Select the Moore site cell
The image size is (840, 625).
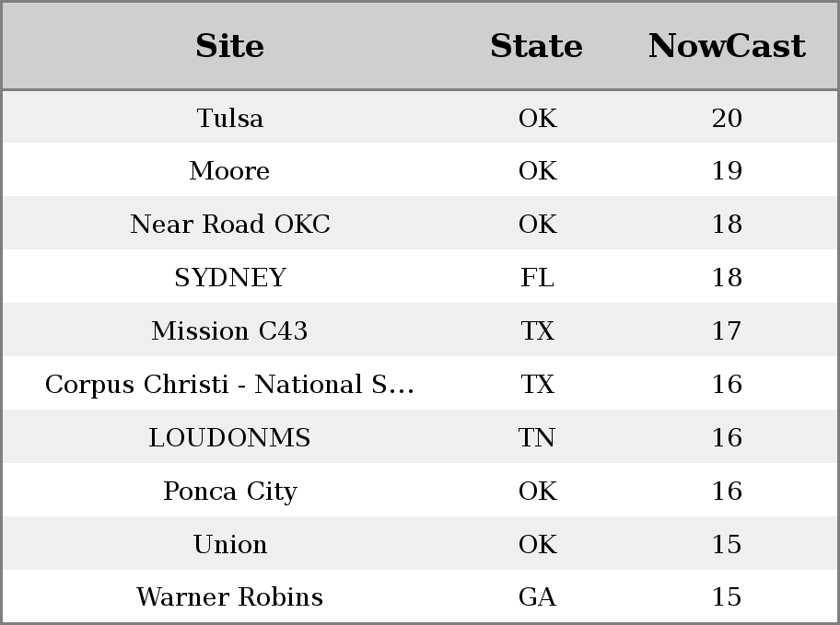click(230, 171)
